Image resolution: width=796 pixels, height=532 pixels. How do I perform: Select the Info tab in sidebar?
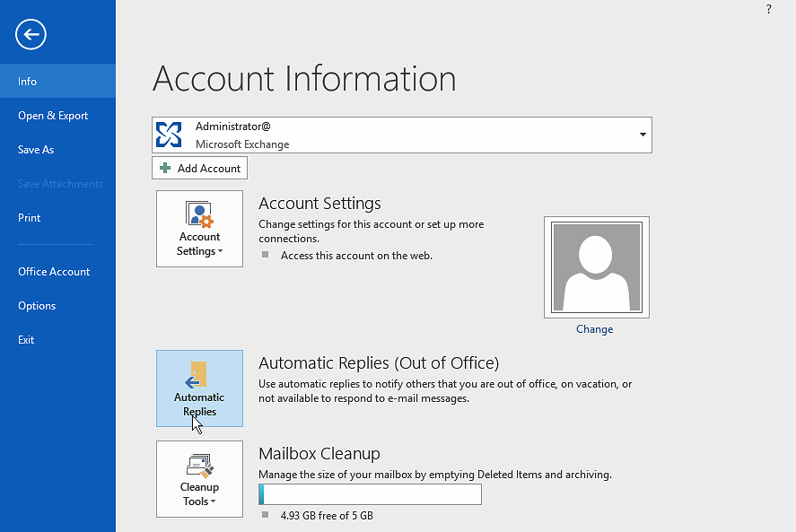pyautogui.click(x=28, y=82)
